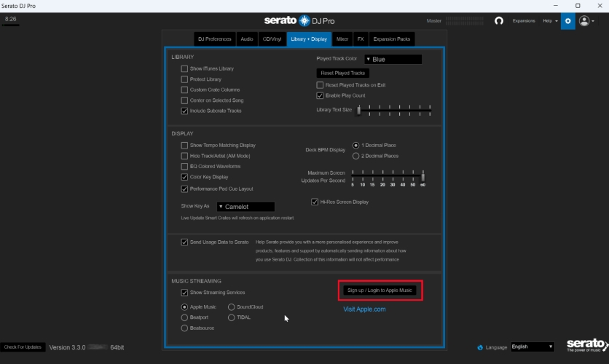This screenshot has width=609, height=364.
Task: Click Reset Played Tracks button
Action: click(342, 73)
